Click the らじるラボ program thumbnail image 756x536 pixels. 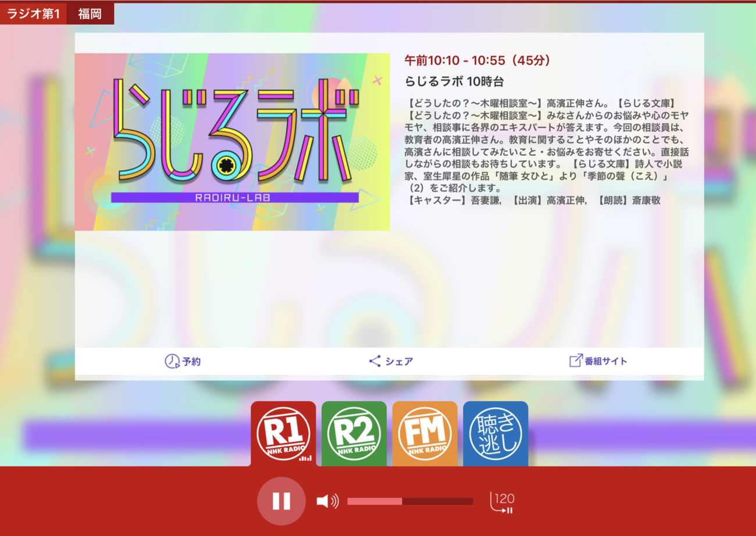(233, 142)
